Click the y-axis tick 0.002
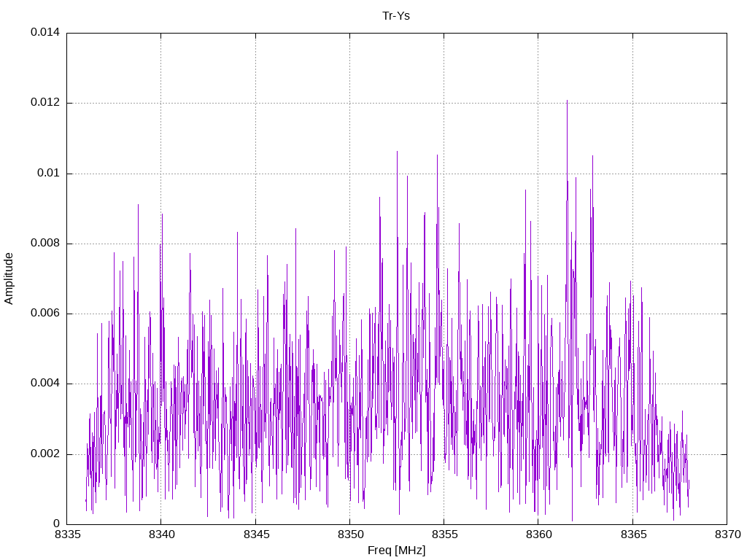Viewport: 747px width, 560px height. [x=45, y=454]
